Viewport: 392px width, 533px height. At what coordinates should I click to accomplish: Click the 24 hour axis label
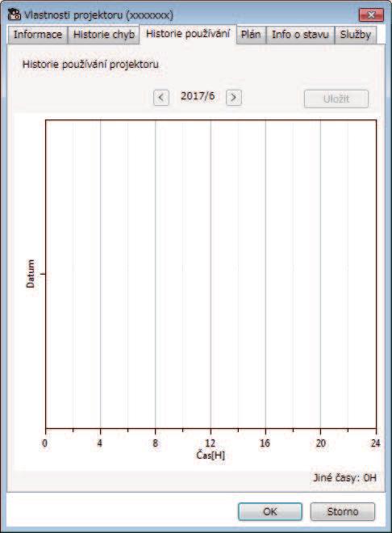click(x=375, y=443)
